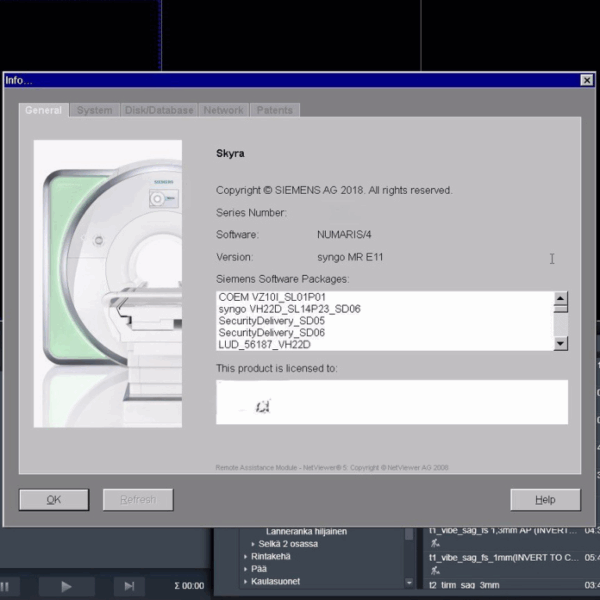Open the Patents tab

click(274, 110)
